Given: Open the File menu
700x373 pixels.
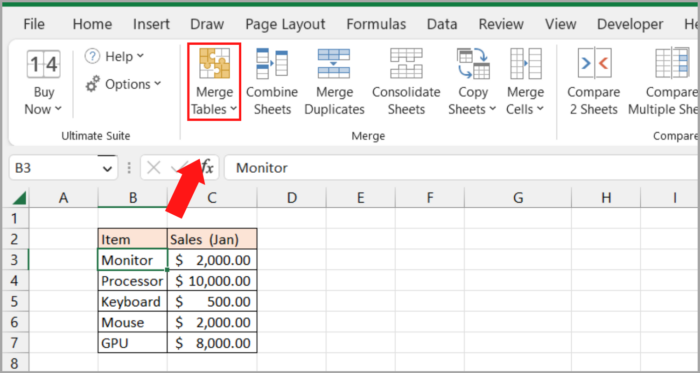Looking at the screenshot, I should point(34,24).
